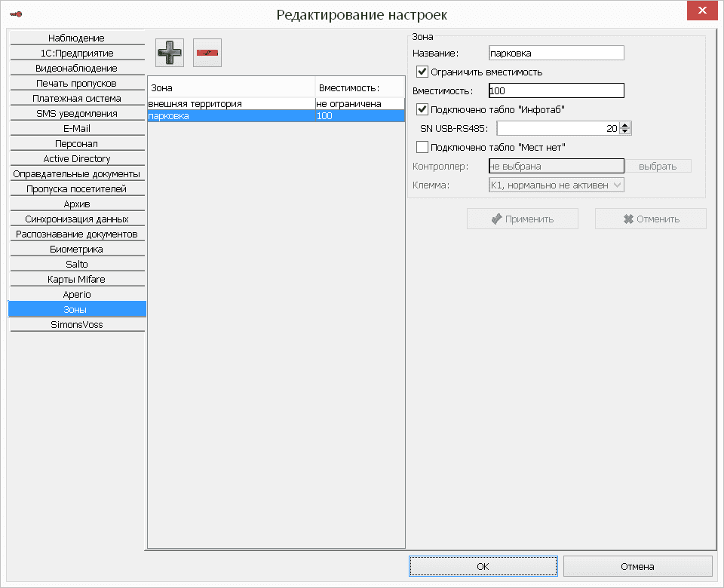
Task: Enable 'Подключено табло "Мест нет"' checkbox
Action: point(422,147)
